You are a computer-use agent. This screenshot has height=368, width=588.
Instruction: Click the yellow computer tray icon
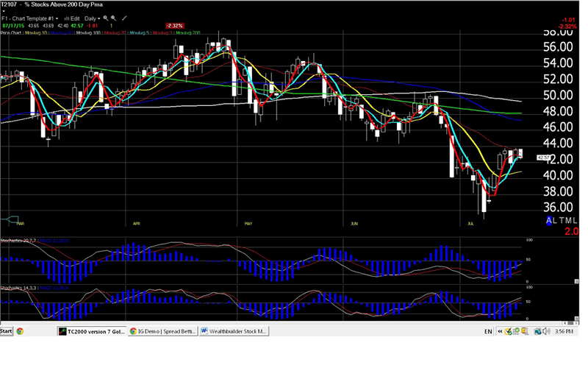pyautogui.click(x=525, y=331)
